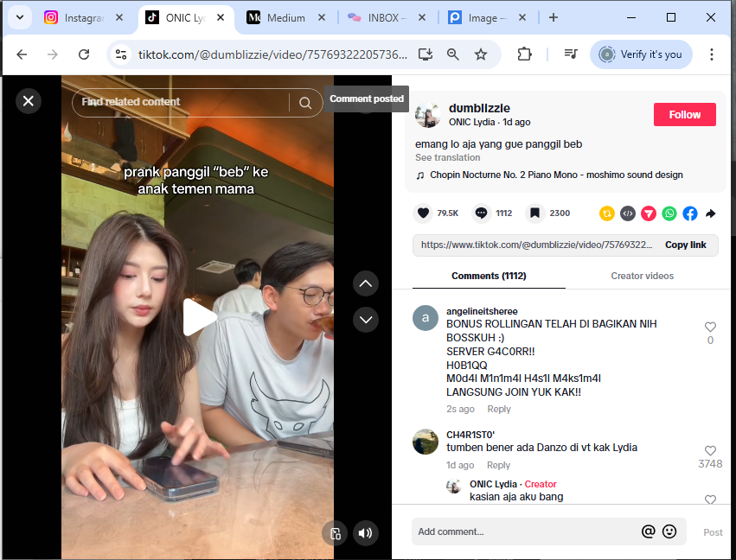Close the Instagram tab
Screen dimensions: 736x560
pos(119,17)
